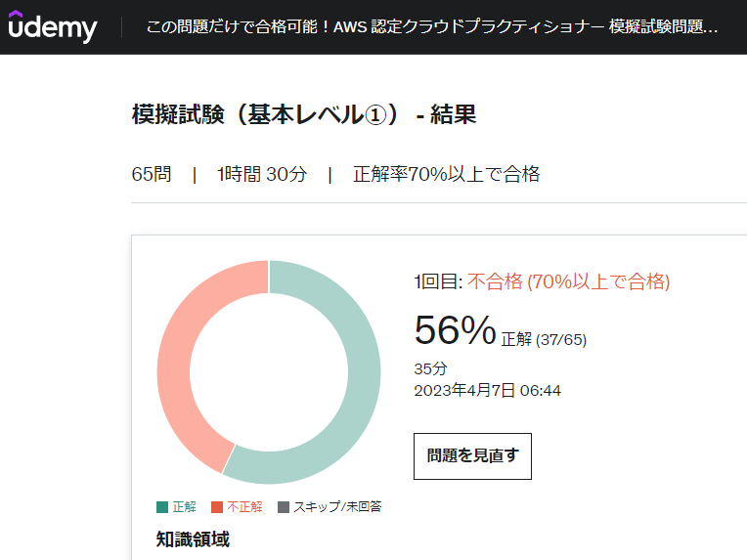Click the 56% score text
Image resolution: width=747 pixels, height=560 pixels.
click(455, 330)
